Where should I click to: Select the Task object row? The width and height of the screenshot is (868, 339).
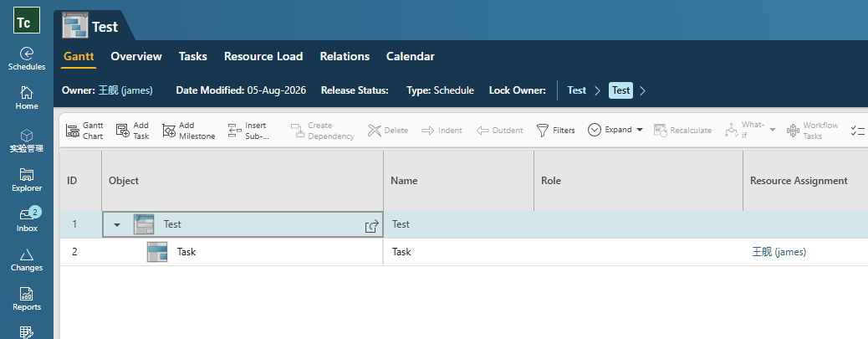click(186, 252)
